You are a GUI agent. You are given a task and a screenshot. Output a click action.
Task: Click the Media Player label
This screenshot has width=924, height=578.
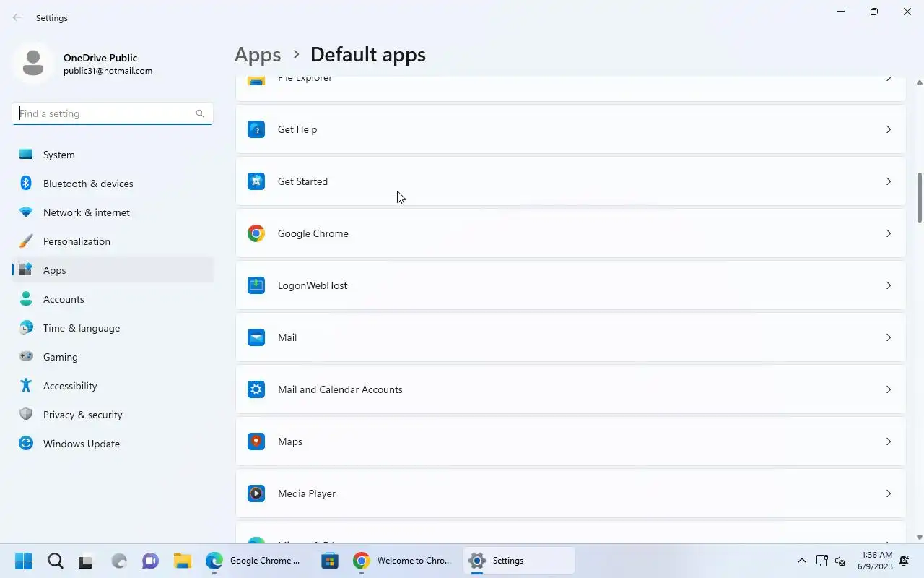307,493
